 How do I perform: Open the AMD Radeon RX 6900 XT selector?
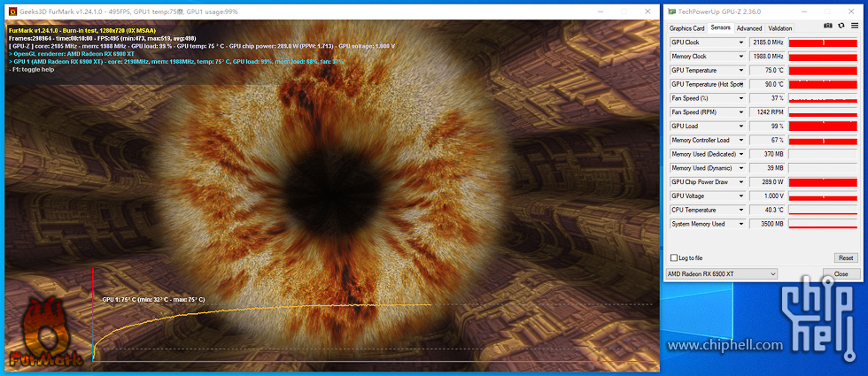point(722,273)
